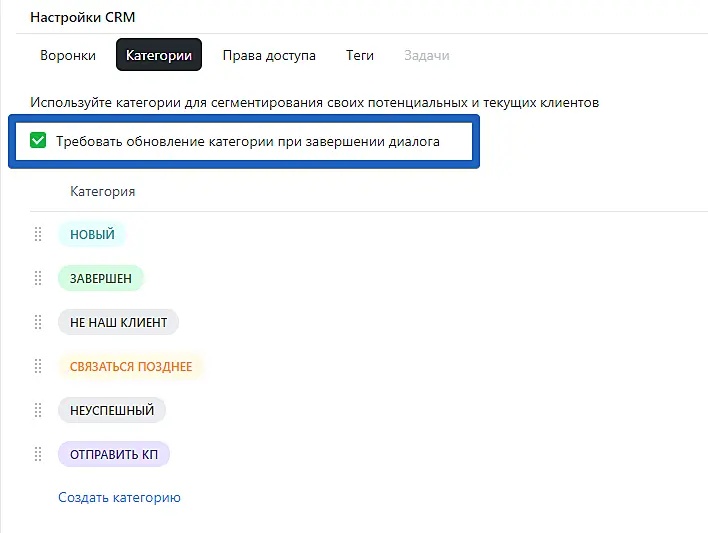
Task: Click drag handle icon beside НОВЫЙ category
Action: 38,234
